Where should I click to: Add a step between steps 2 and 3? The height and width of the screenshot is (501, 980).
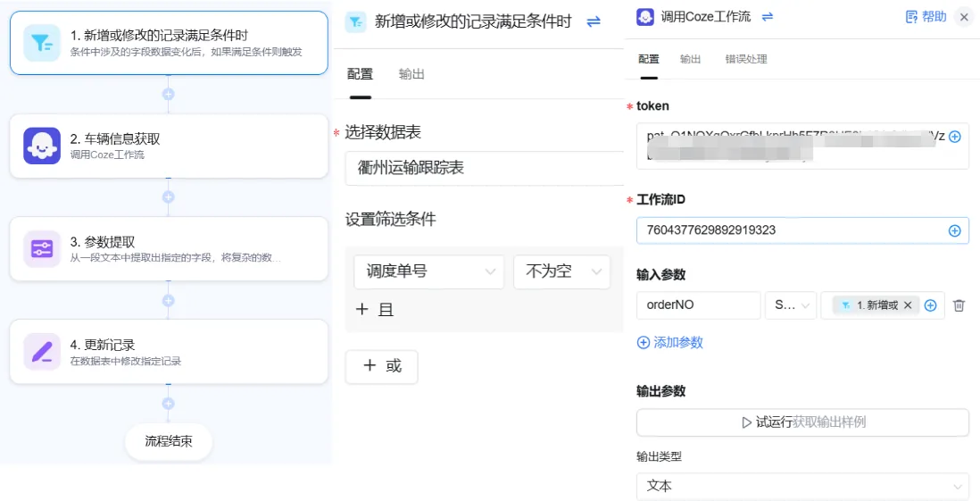click(168, 197)
